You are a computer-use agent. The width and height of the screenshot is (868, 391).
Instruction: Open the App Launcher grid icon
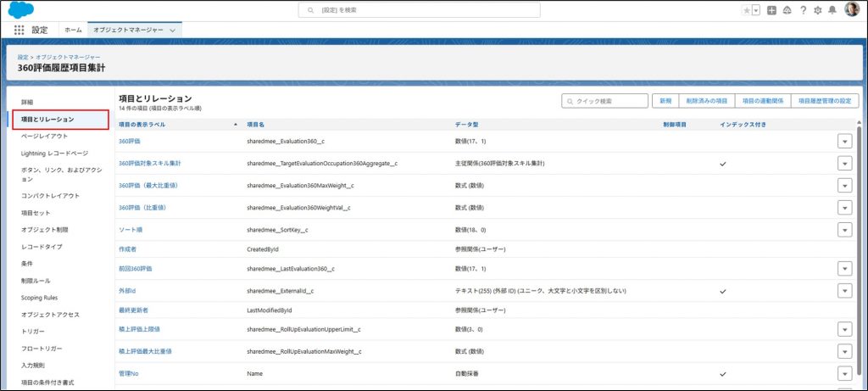pos(19,30)
